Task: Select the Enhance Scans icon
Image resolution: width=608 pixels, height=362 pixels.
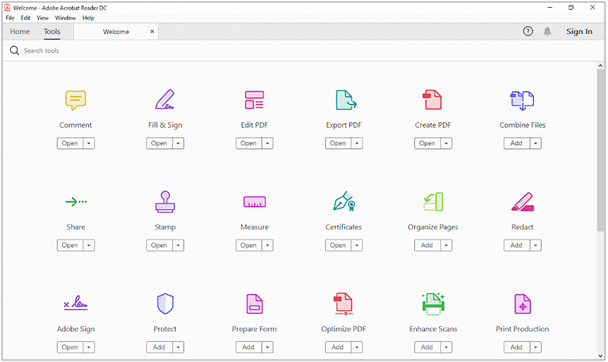Action: (x=433, y=303)
